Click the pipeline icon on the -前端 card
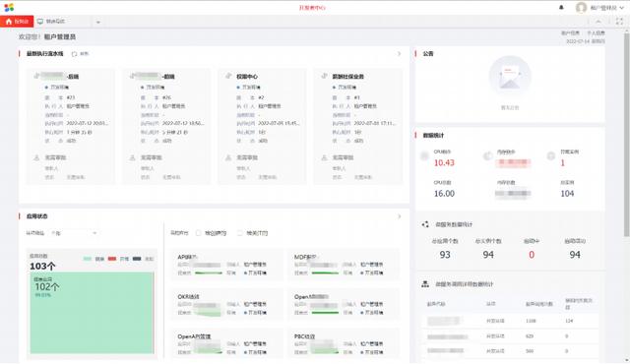This screenshot has height=364, width=630. tap(133, 76)
